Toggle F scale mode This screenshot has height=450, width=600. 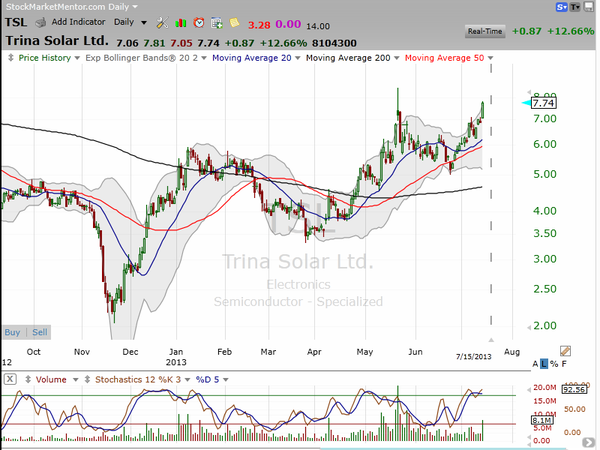(564, 364)
